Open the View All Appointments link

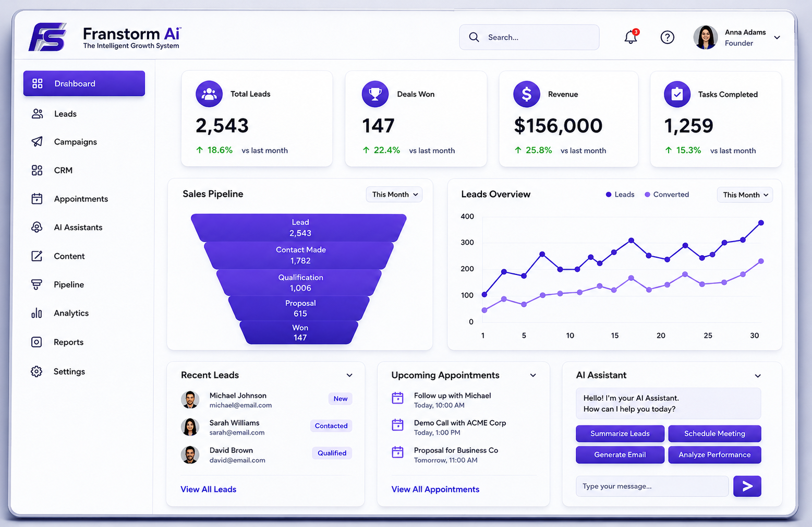[435, 489]
